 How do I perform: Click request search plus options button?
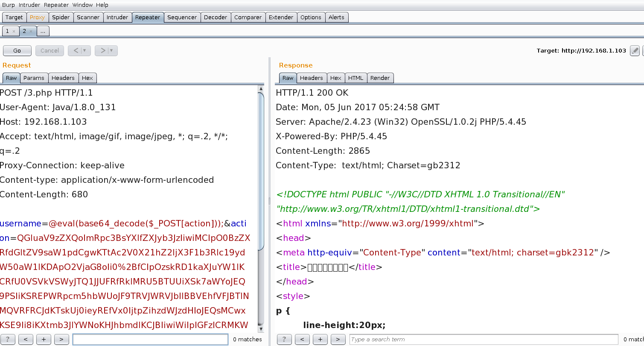pos(44,339)
